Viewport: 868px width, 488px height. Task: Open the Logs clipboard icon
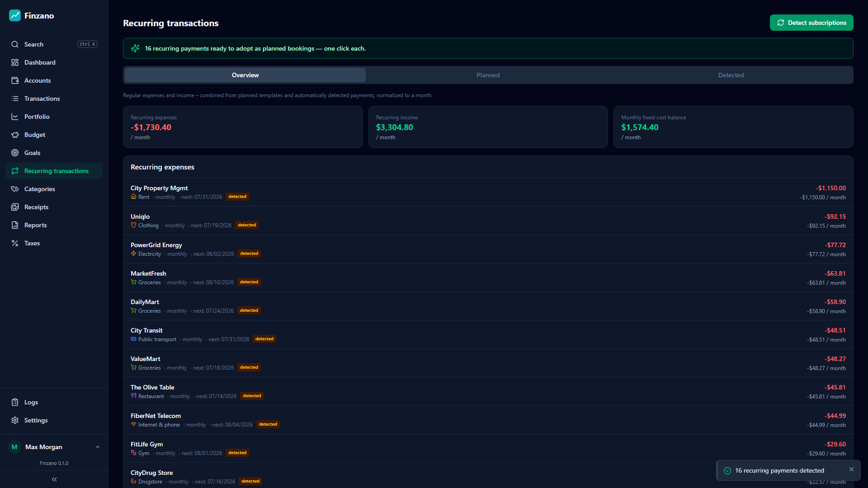[15, 402]
